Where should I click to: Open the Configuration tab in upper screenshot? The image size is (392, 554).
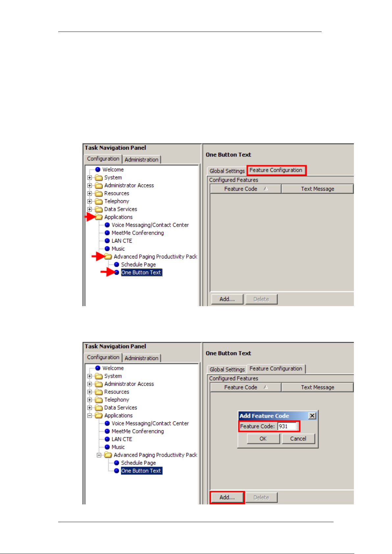point(103,159)
